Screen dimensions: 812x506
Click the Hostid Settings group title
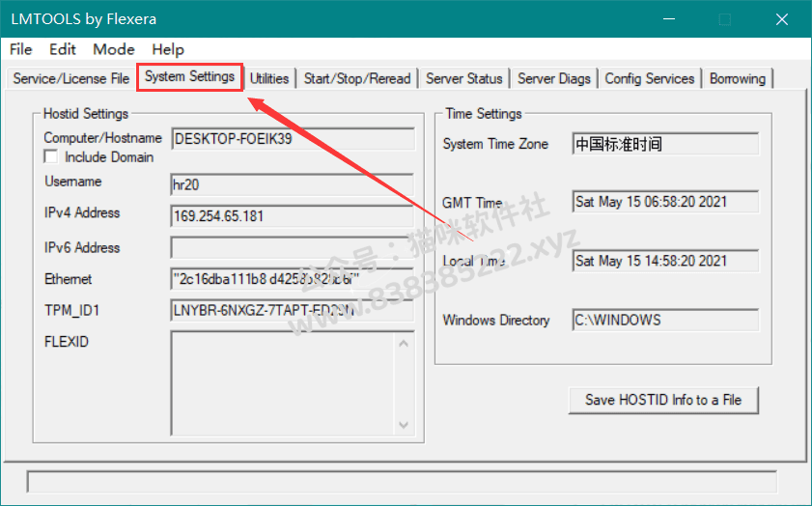85,113
